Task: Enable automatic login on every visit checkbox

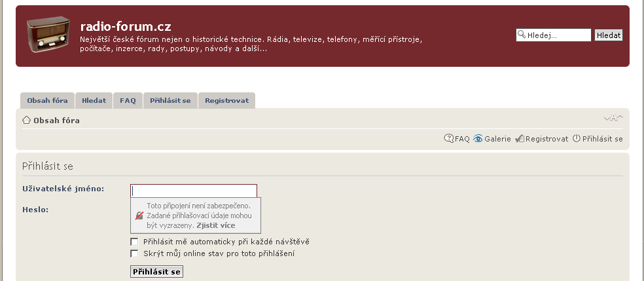Action: 135,242
